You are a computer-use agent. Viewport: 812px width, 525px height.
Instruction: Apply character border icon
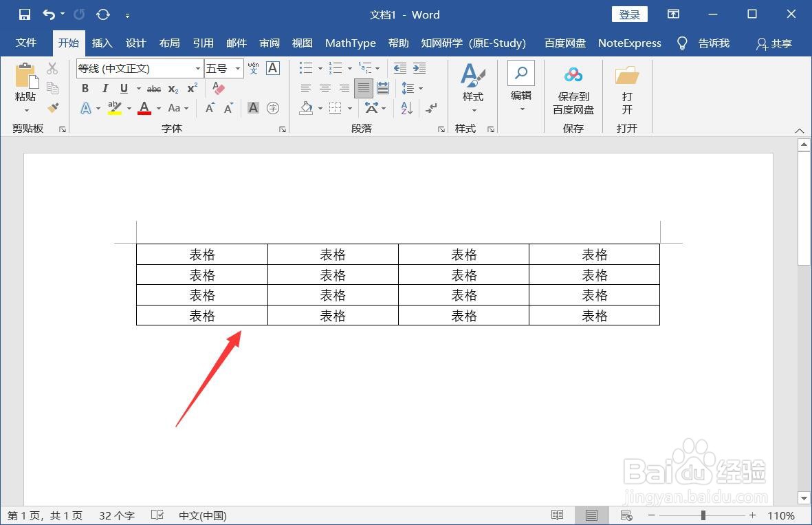point(273,68)
